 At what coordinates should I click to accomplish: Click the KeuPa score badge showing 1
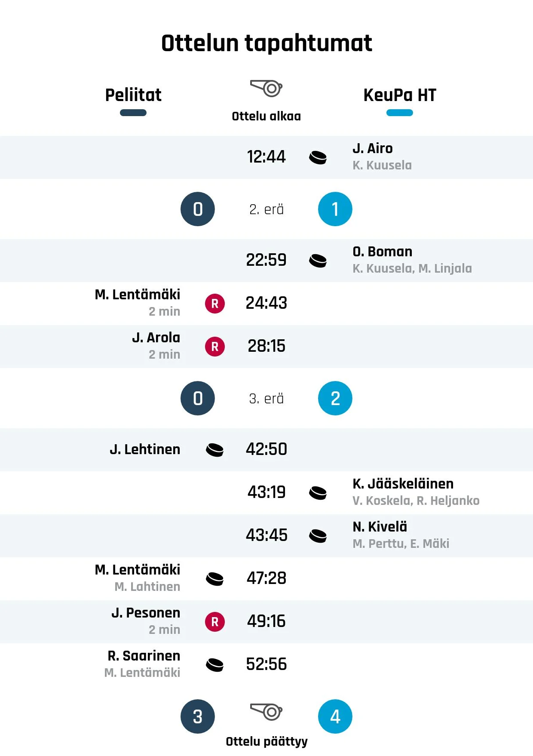(335, 209)
